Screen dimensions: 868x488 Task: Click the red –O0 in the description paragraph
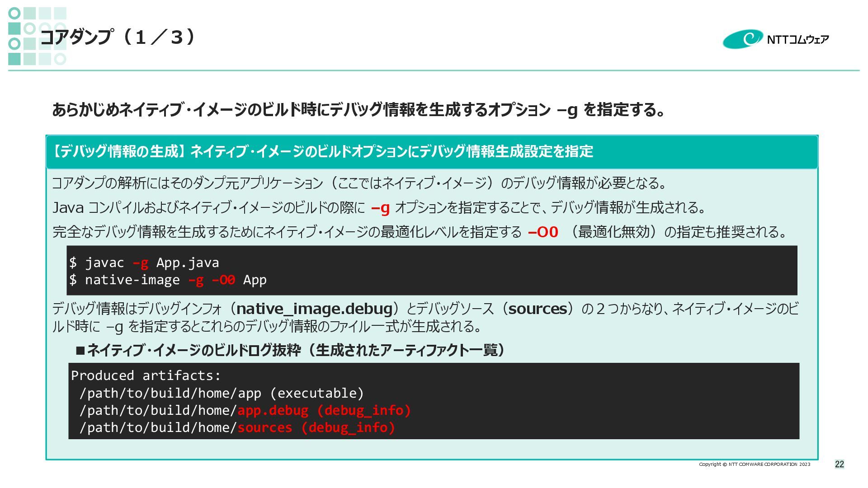(543, 232)
